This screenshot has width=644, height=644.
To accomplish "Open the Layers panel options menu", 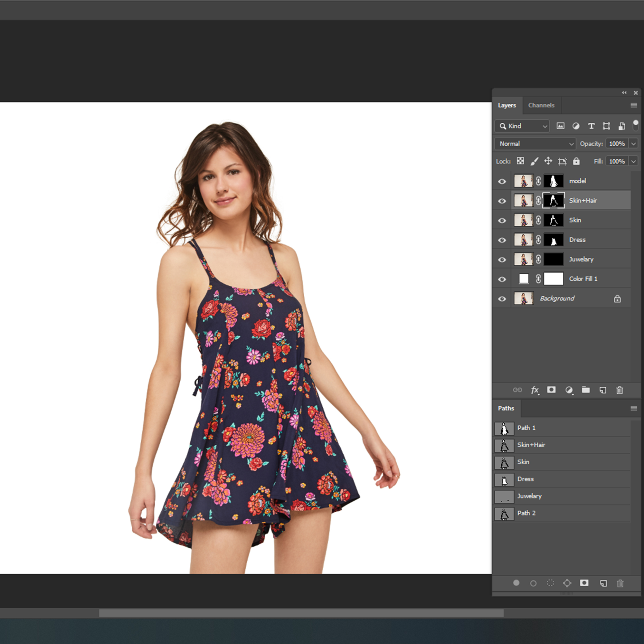I will [x=634, y=105].
